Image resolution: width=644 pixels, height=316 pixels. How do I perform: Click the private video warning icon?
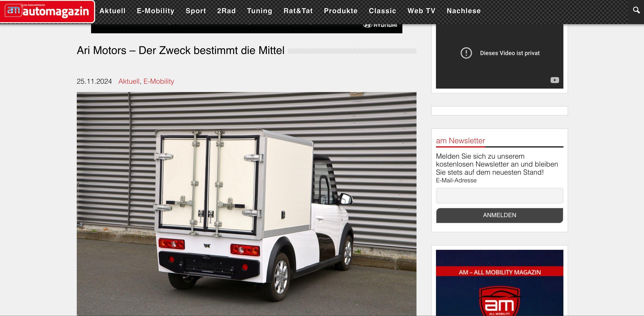pyautogui.click(x=466, y=53)
